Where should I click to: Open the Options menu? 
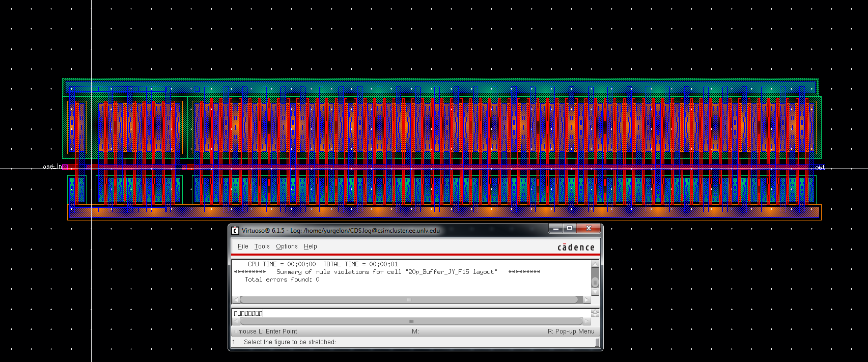[x=287, y=246]
